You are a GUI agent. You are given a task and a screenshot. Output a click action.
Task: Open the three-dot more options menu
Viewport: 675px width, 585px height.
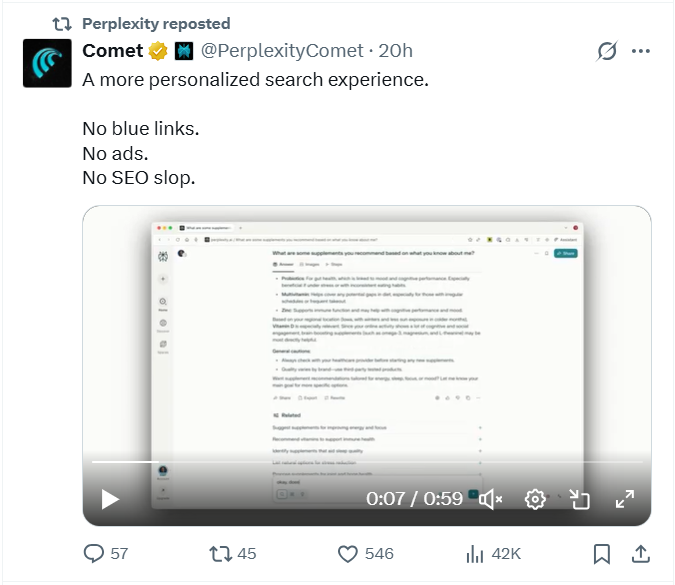click(x=641, y=51)
